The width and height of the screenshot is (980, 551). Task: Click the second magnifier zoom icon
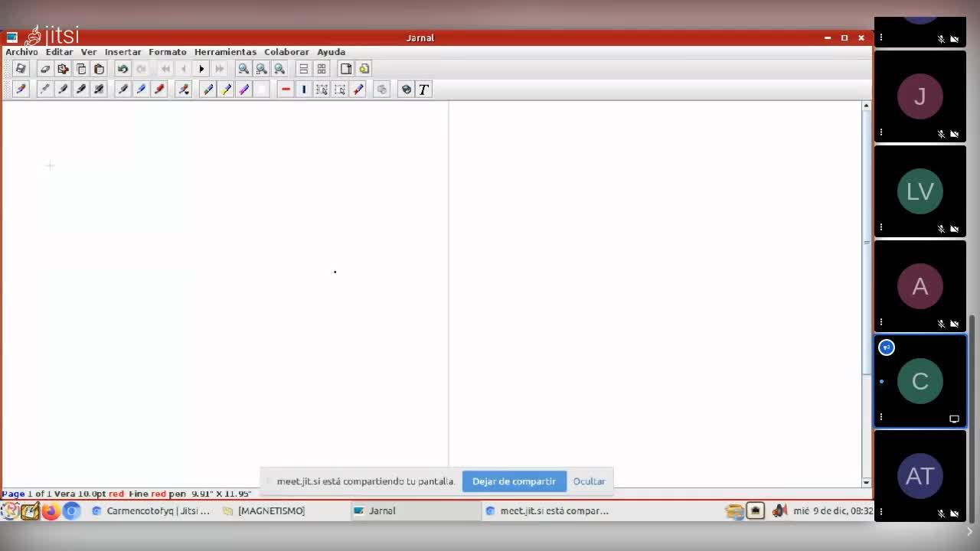click(262, 69)
